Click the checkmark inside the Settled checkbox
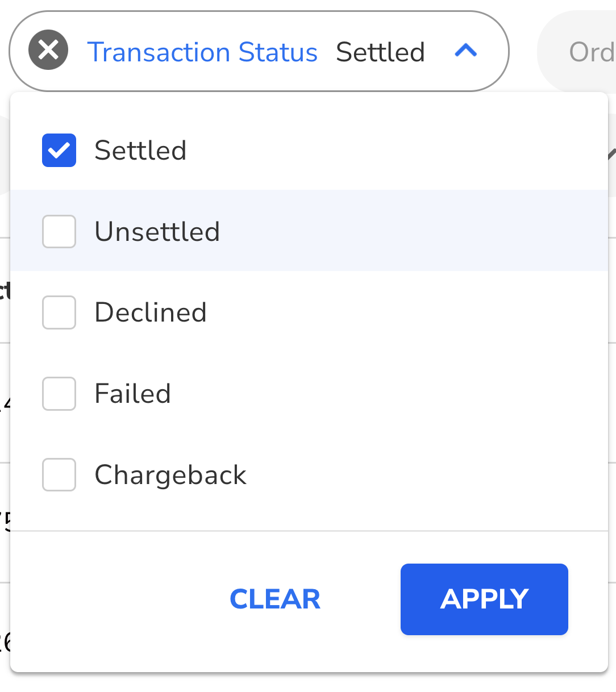 pyautogui.click(x=59, y=149)
